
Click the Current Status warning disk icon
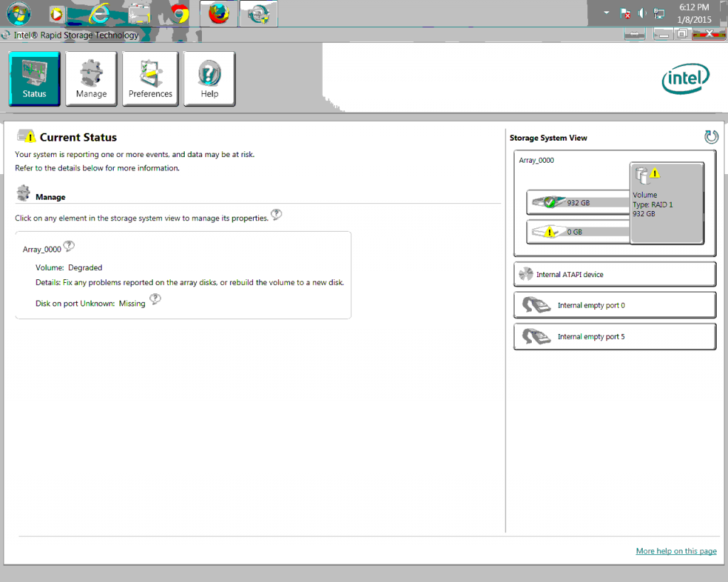tap(26, 136)
